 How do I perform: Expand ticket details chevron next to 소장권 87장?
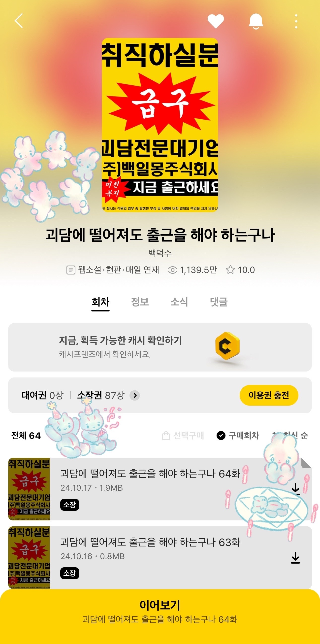[x=135, y=395]
